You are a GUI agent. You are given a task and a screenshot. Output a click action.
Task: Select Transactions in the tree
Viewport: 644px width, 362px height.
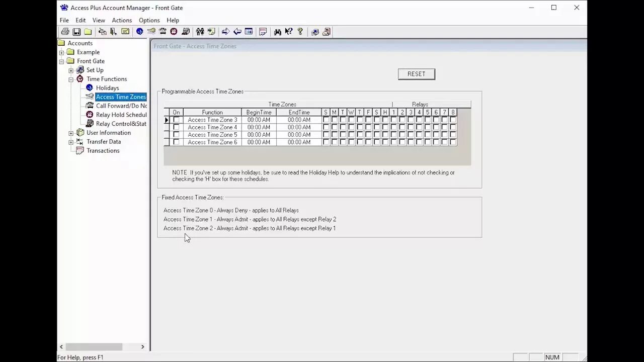[103, 151]
